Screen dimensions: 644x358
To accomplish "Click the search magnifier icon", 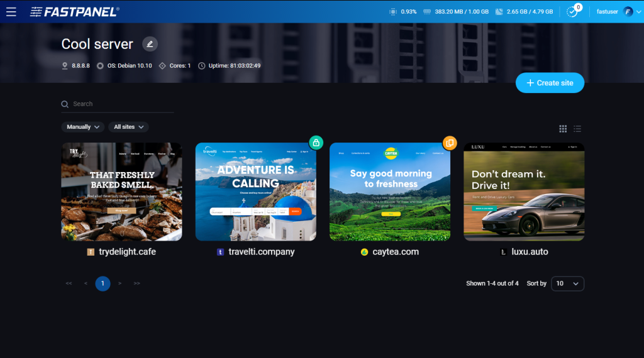I will [x=65, y=104].
